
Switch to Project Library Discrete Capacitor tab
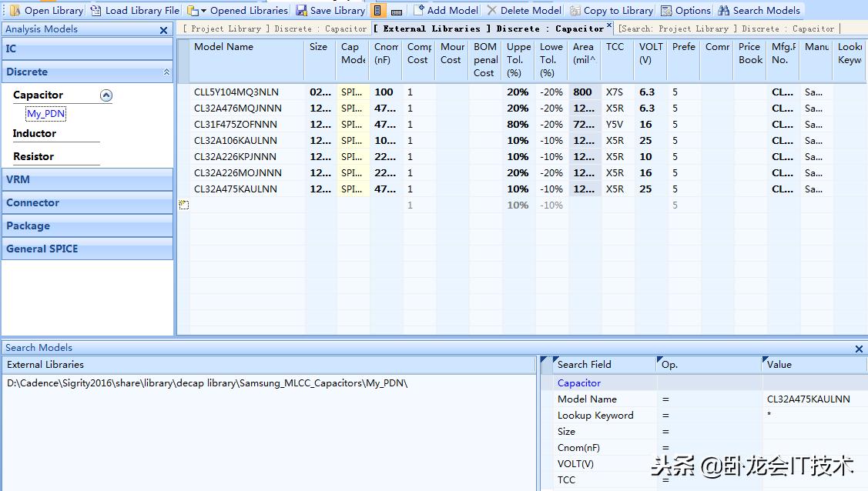[275, 28]
